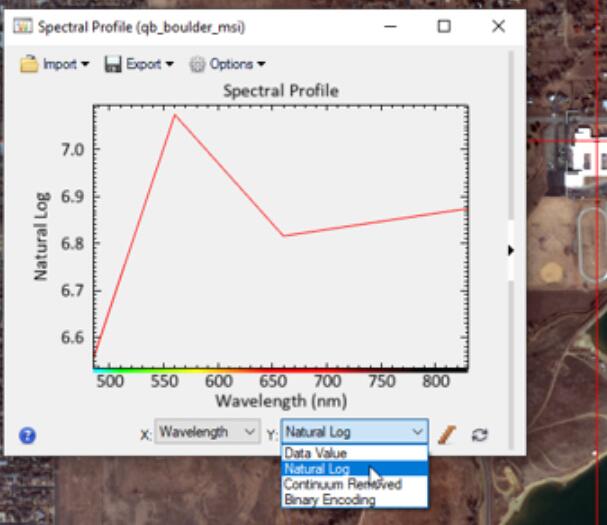Click the pencil icon beside Y dropdown

(447, 433)
